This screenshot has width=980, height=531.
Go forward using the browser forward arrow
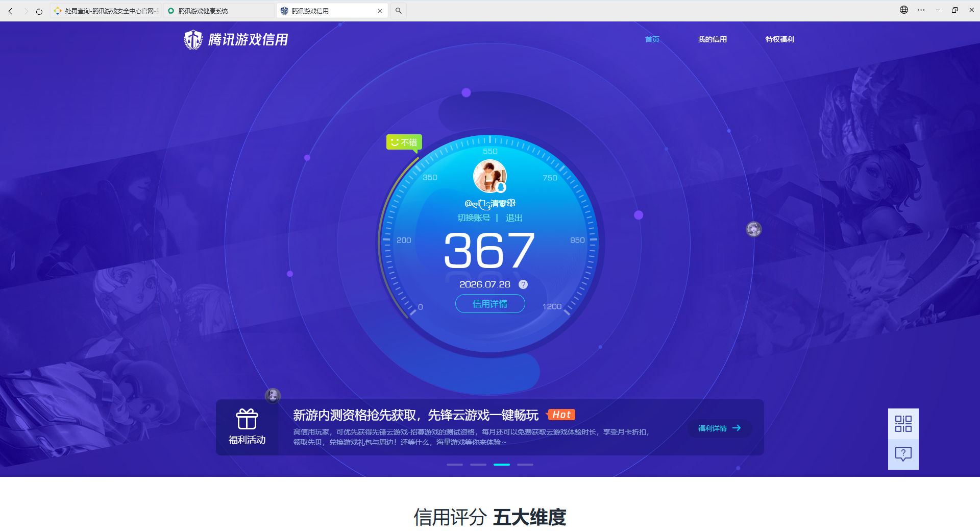coord(26,11)
